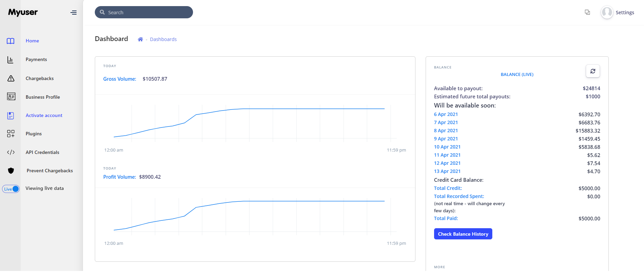Screen dimensions: 644x275
Task: Open the Prevent Chargebacks menu item
Action: 50,171
